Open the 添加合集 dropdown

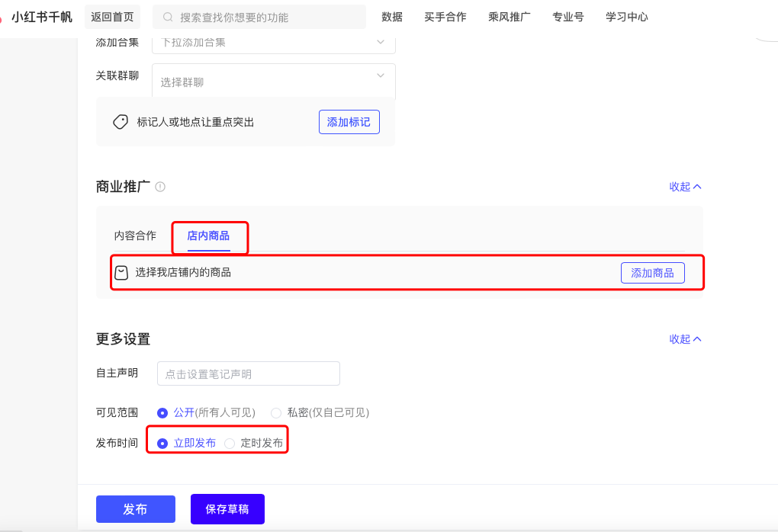[x=274, y=43]
